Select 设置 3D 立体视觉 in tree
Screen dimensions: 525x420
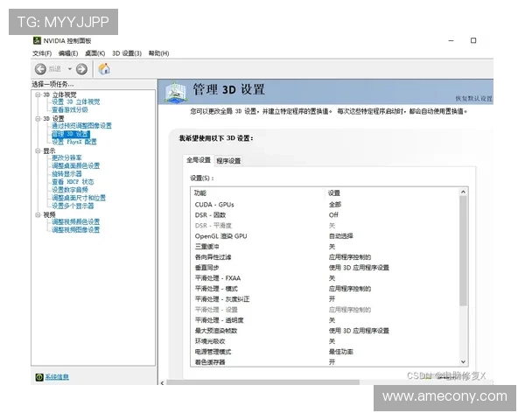[75, 101]
